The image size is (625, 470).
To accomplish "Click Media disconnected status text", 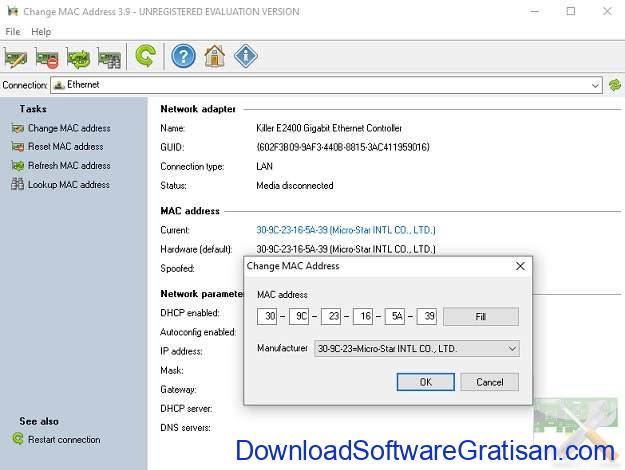I will click(295, 186).
